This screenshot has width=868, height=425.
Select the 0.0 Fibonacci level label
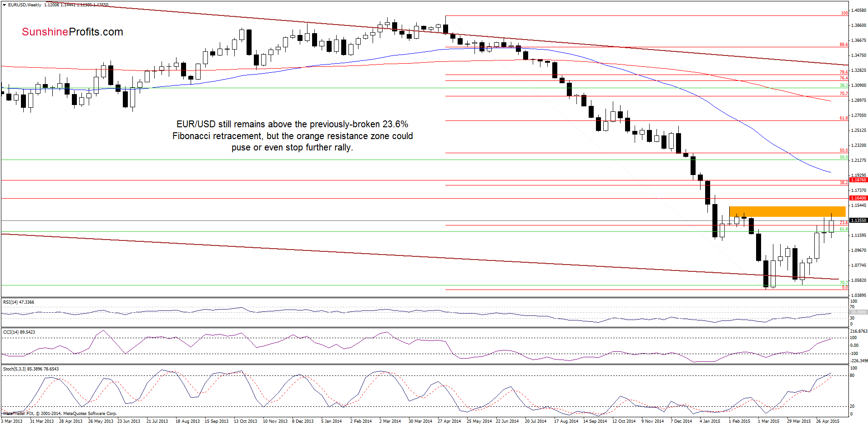[x=845, y=287]
